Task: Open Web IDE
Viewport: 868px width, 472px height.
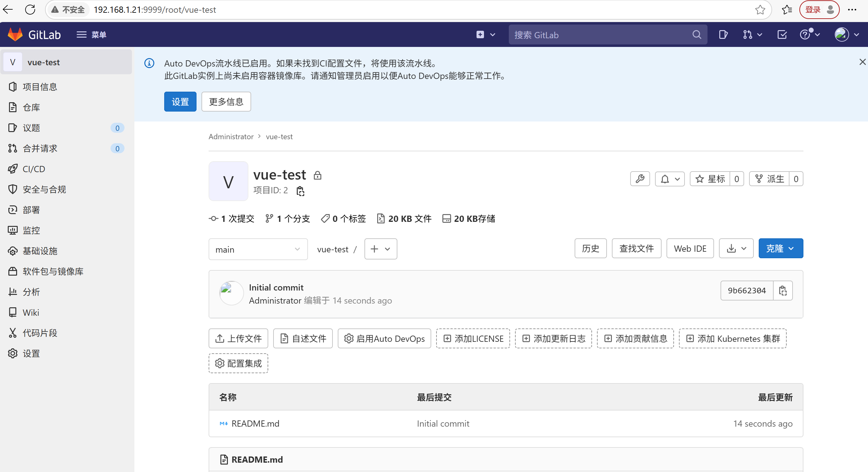Action: pos(690,248)
